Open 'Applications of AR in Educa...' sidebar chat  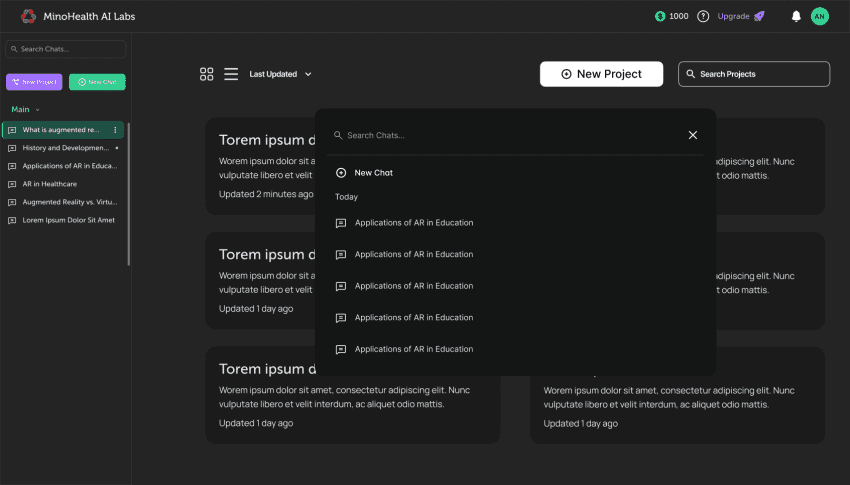click(63, 166)
